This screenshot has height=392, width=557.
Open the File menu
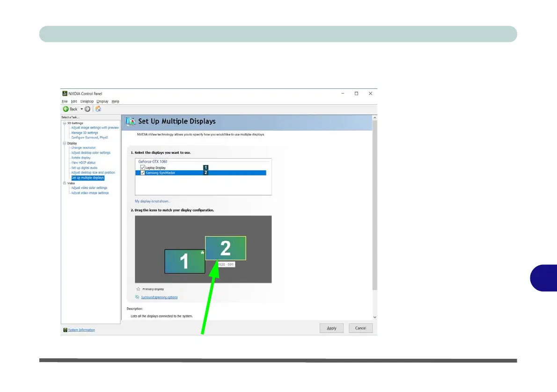click(x=65, y=102)
